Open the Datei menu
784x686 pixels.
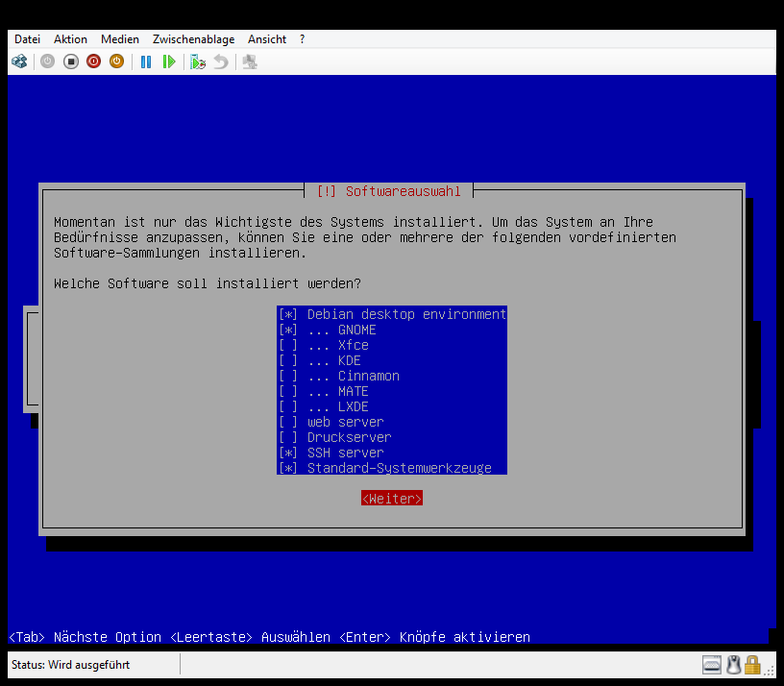(27, 39)
